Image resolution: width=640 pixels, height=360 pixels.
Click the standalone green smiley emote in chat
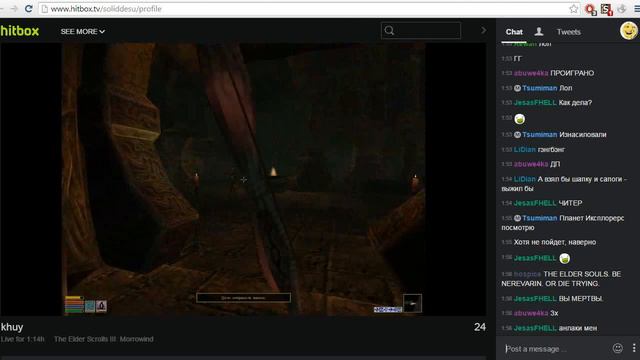pyautogui.click(x=519, y=119)
